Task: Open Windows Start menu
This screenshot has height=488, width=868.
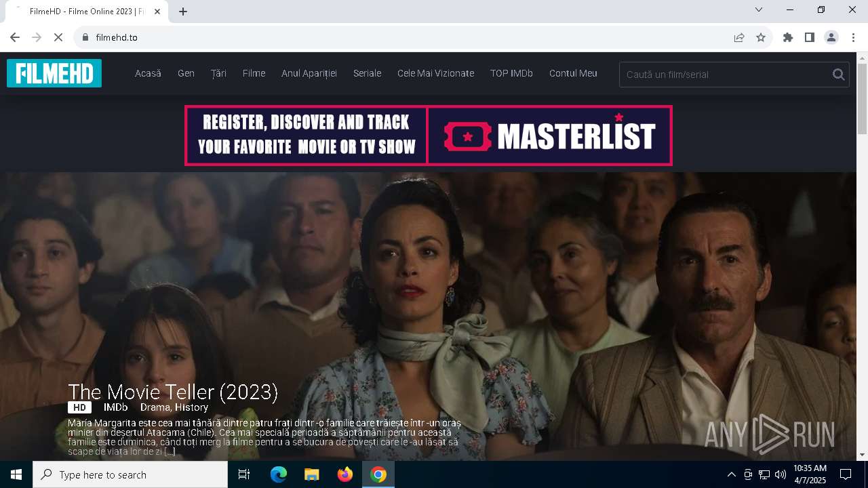Action: [x=16, y=474]
